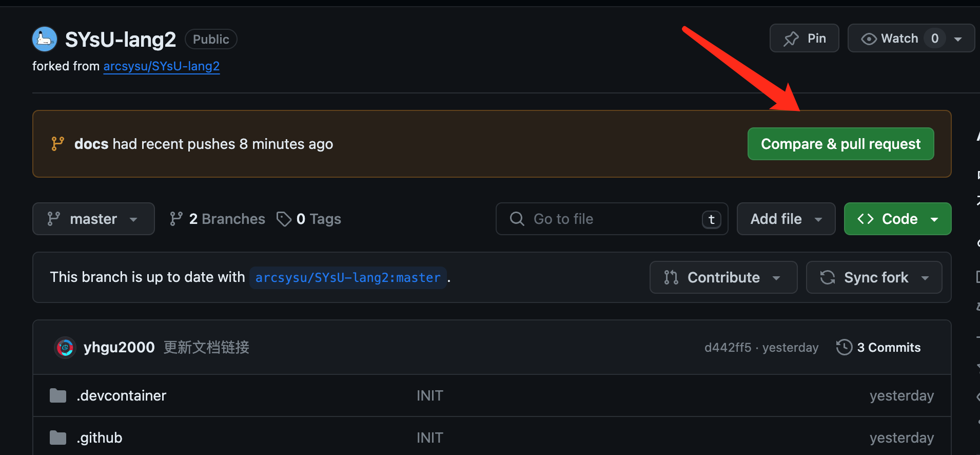Open the master branch selector dropdown
This screenshot has width=980, height=455.
pos(93,219)
